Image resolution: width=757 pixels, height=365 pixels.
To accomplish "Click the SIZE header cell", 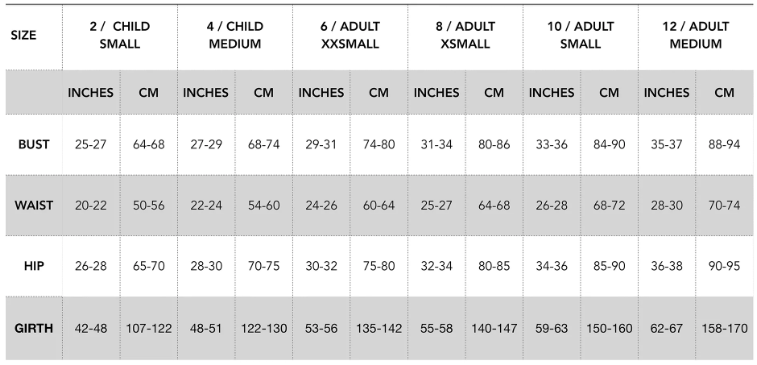I will point(24,35).
